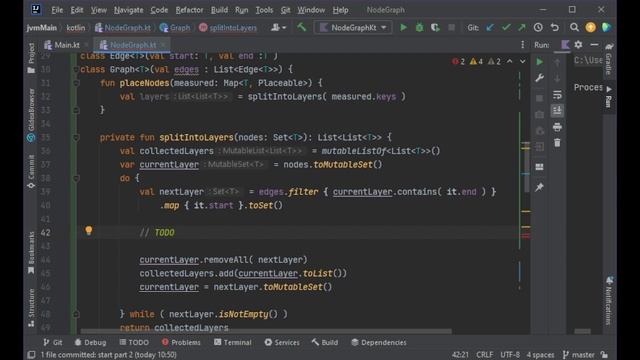Click the error count indicator showing 2
Screen dimensions: 640x360
[x=458, y=62]
